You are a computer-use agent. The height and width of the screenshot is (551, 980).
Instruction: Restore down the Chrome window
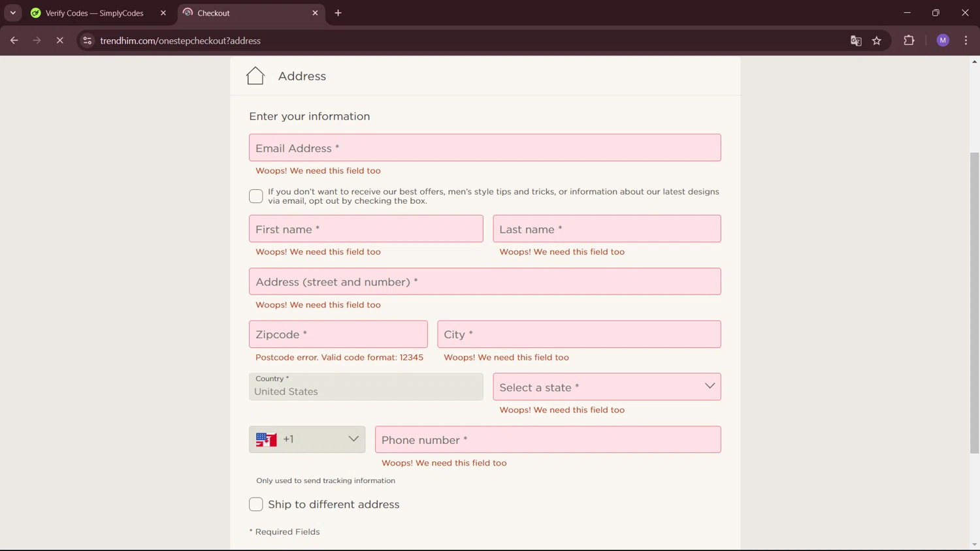click(x=936, y=13)
